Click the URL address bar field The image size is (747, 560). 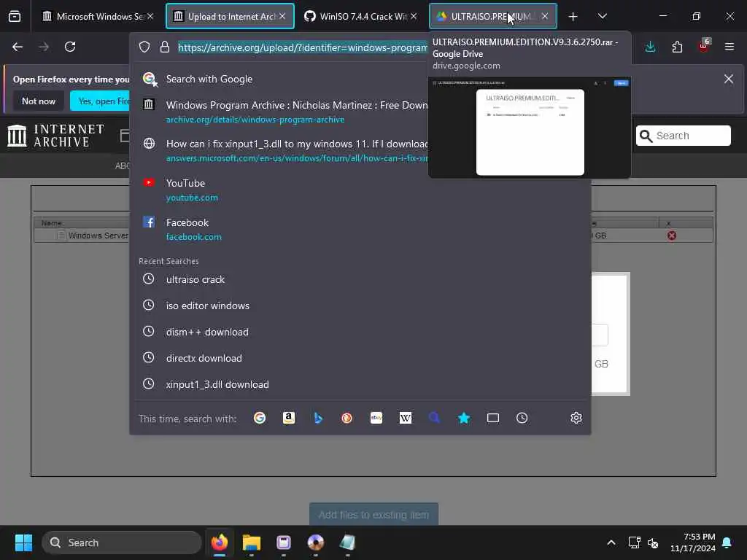click(303, 47)
